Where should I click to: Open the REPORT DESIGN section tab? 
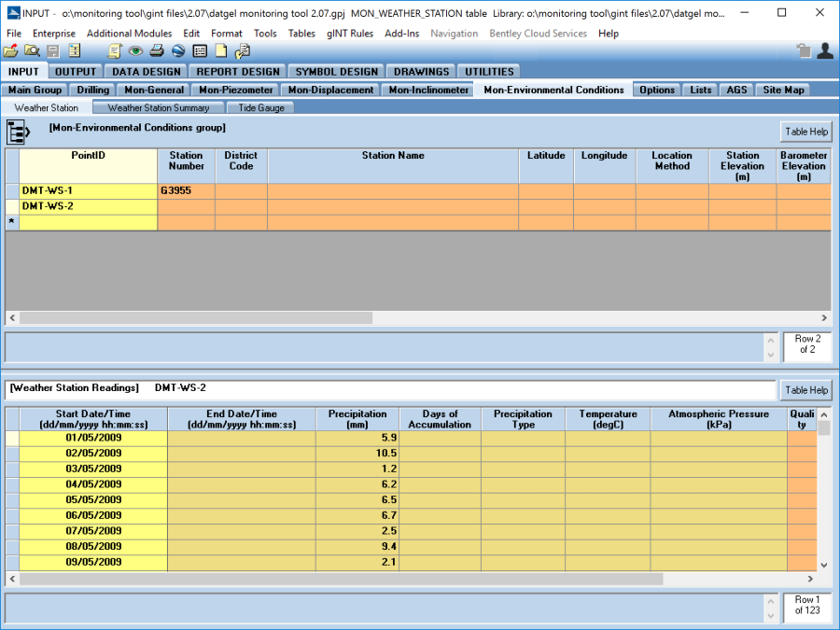click(237, 72)
